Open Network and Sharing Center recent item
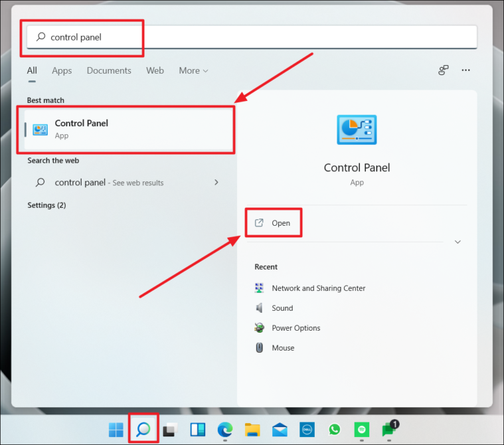 [319, 288]
